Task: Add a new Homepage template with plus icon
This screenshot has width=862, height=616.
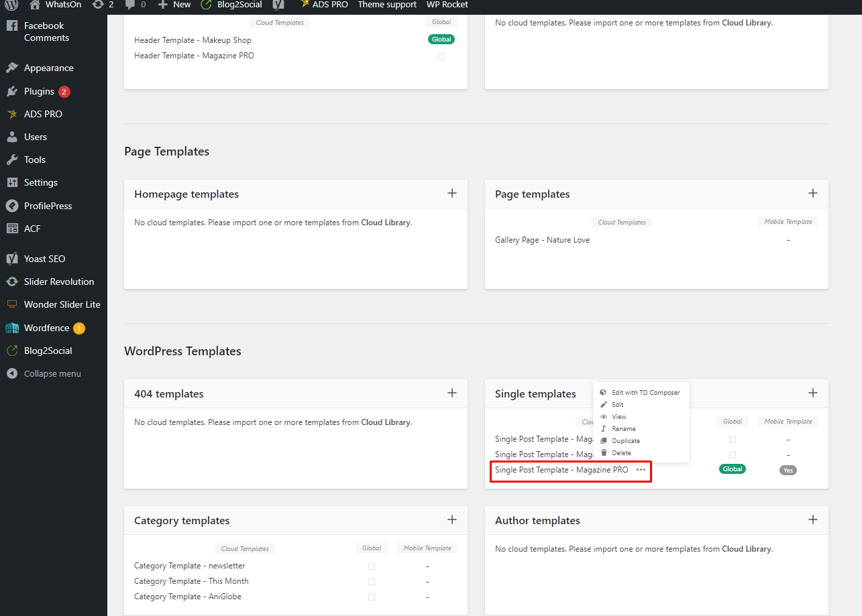Action: click(452, 193)
